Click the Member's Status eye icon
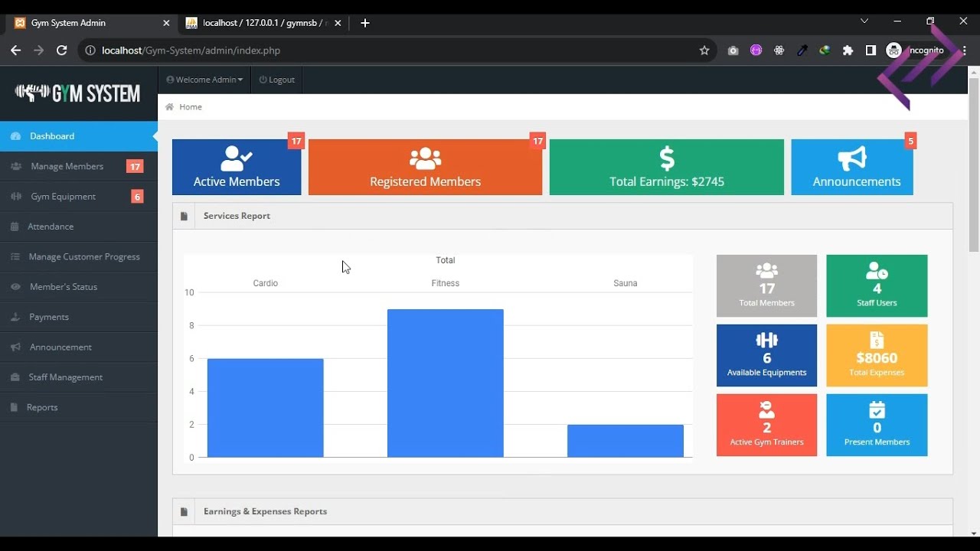Screen dimensions: 980x551 (x=15, y=287)
